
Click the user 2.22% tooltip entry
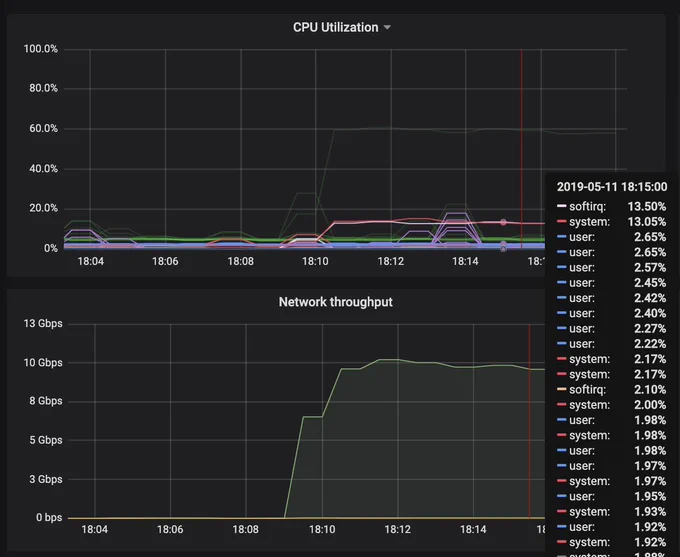[x=611, y=344]
